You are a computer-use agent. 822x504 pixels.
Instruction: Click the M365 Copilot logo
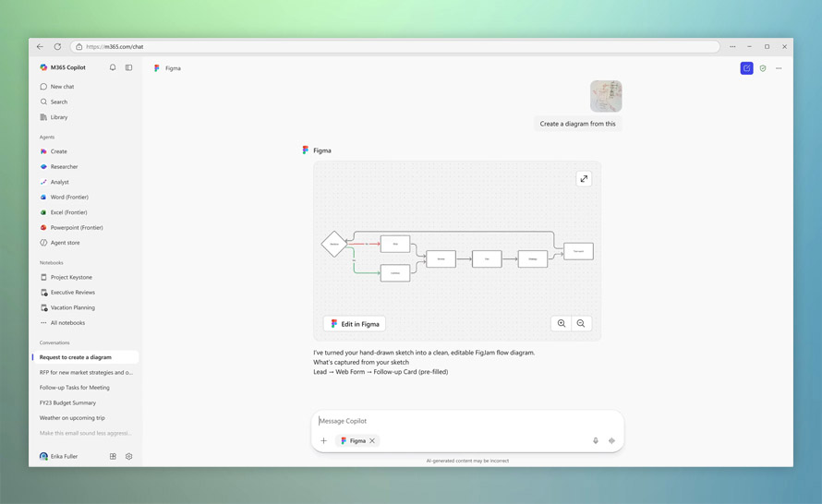click(43, 67)
